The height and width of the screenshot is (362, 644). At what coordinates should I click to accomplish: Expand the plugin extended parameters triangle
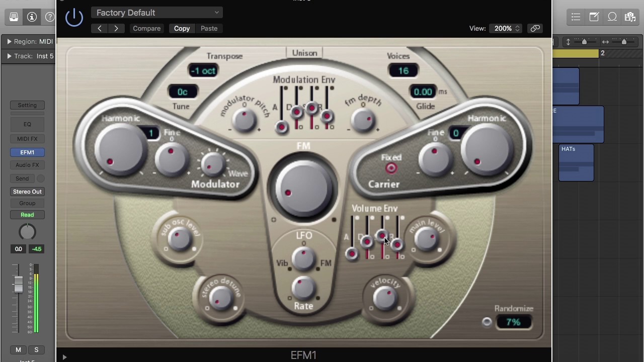pos(64,357)
